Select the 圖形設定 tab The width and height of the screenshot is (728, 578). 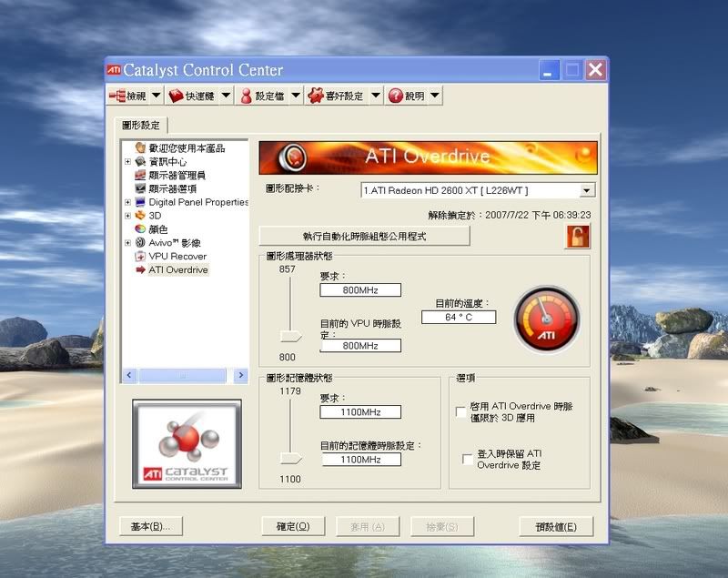pos(141,125)
